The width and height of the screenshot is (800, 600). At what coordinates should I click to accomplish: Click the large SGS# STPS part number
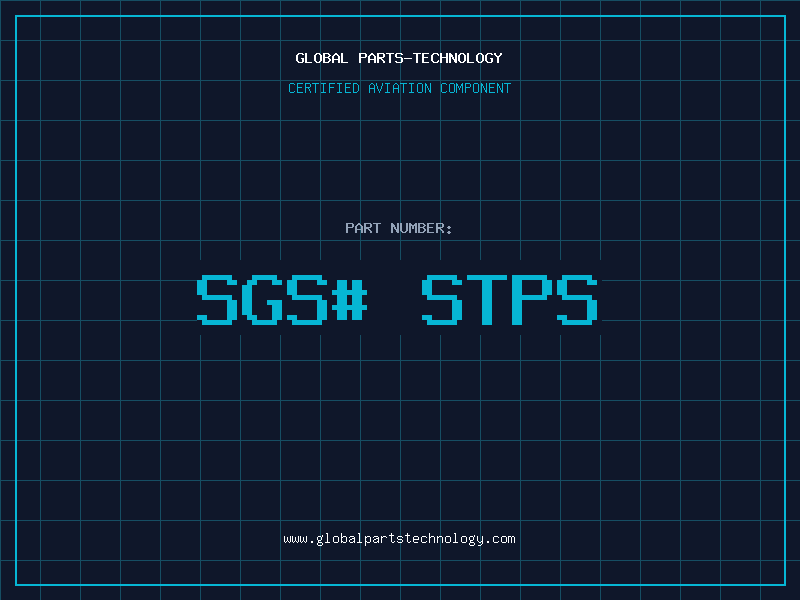(397, 299)
